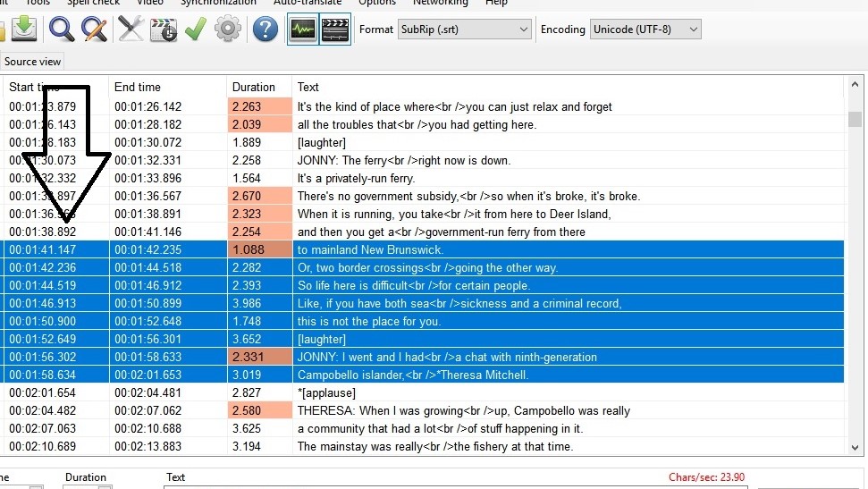This screenshot has width=868, height=489.
Task: Select the row '*[applause]'
Action: point(424,392)
